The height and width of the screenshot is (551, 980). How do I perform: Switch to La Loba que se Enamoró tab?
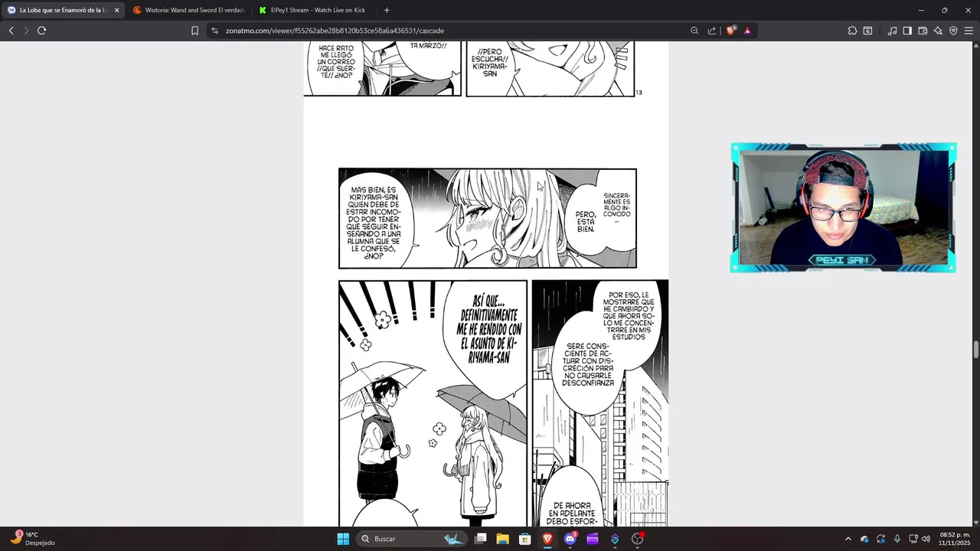(63, 10)
